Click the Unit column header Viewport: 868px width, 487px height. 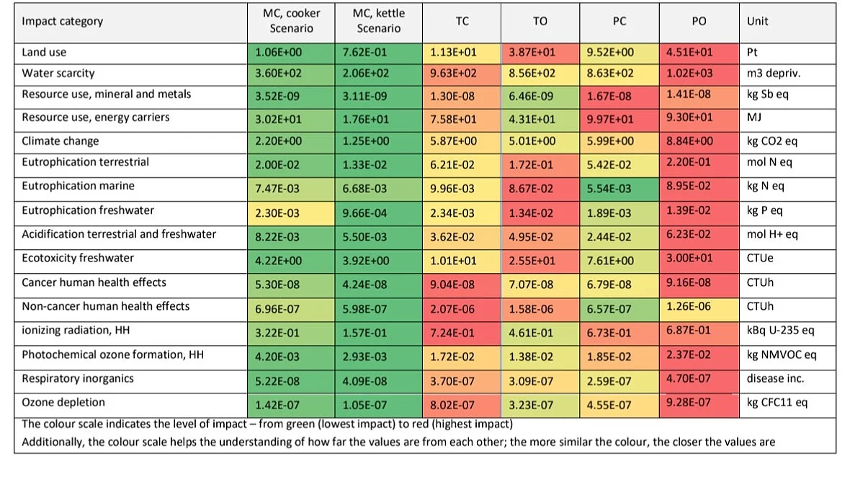pyautogui.click(x=757, y=22)
